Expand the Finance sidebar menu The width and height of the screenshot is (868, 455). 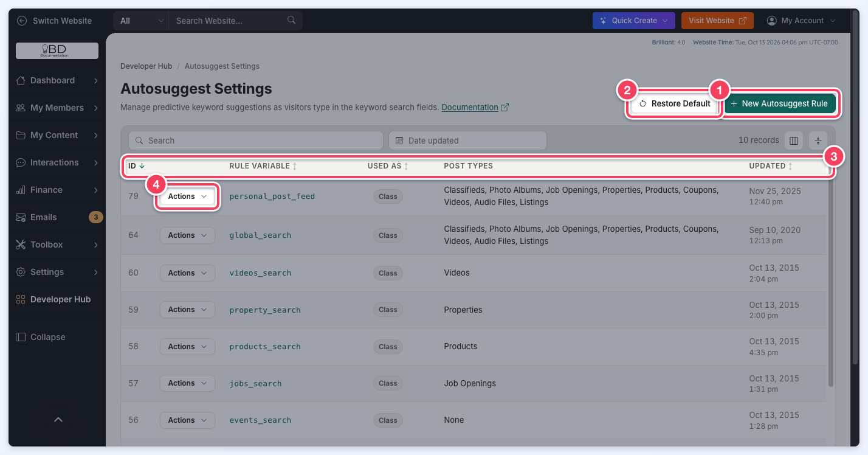point(57,190)
